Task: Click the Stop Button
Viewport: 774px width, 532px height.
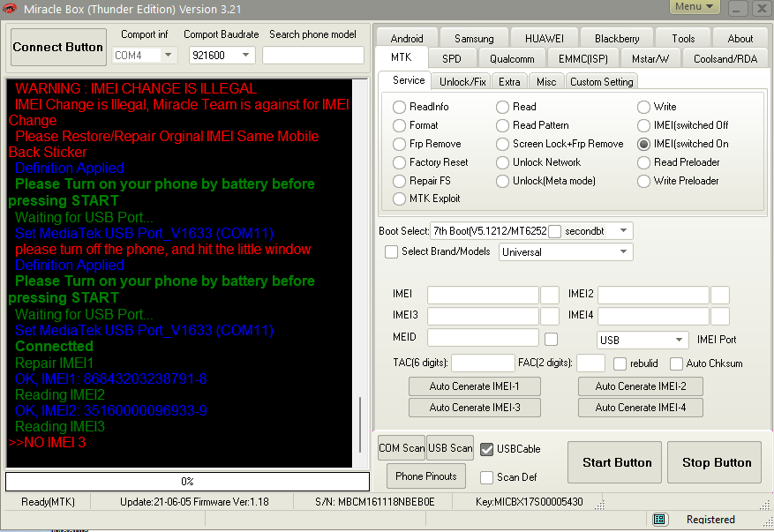Action: (714, 462)
